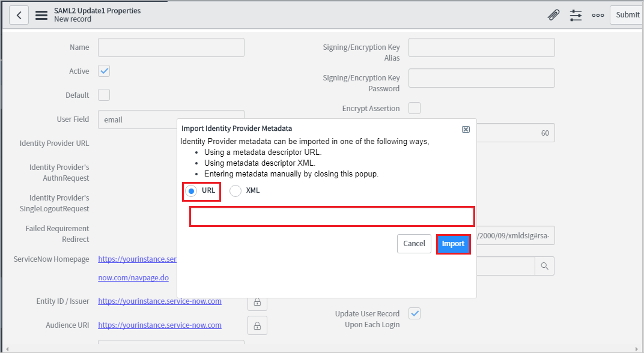Open the personalize form sliders icon

pos(576,14)
